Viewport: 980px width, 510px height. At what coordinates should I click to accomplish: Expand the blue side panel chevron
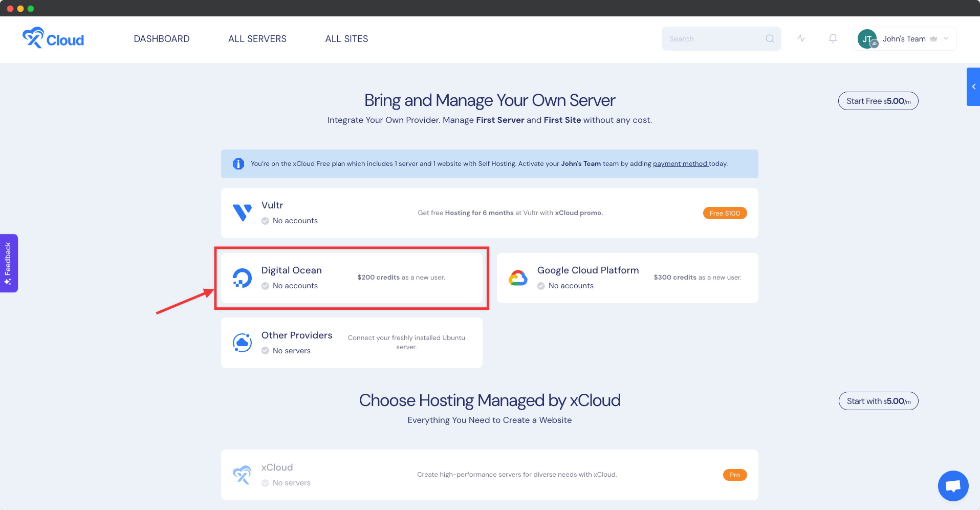click(973, 87)
